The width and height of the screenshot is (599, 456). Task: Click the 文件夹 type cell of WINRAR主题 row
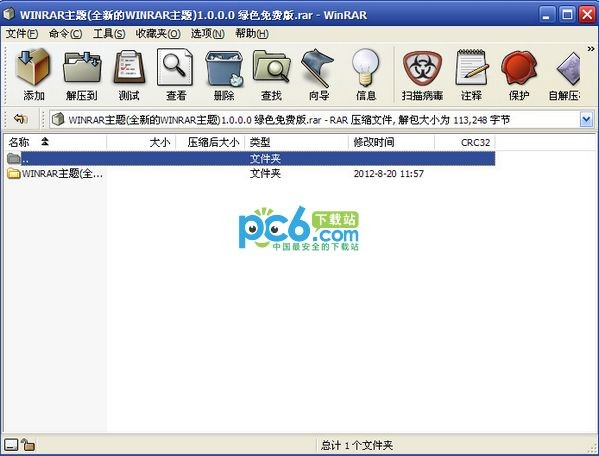click(265, 174)
